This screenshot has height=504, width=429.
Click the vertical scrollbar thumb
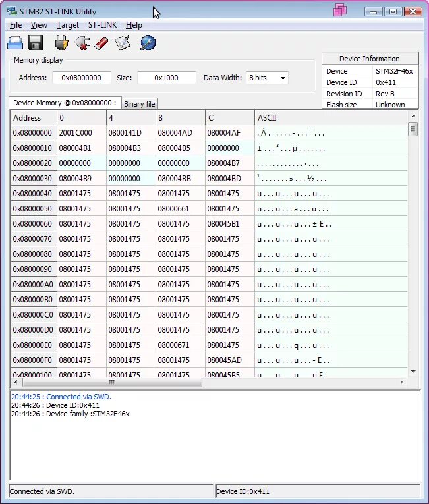413,129
